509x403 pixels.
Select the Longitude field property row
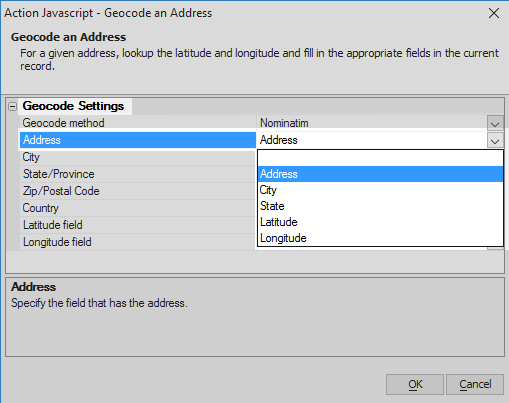click(138, 242)
